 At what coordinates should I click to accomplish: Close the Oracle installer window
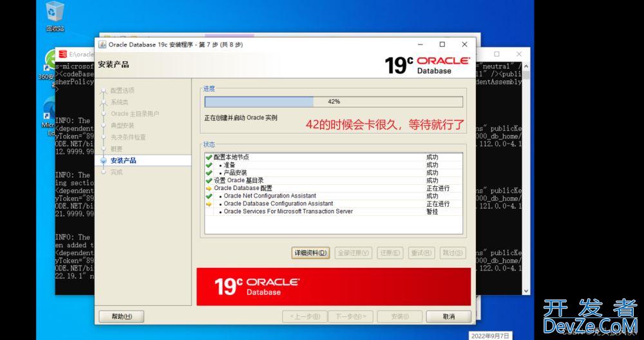[464, 44]
